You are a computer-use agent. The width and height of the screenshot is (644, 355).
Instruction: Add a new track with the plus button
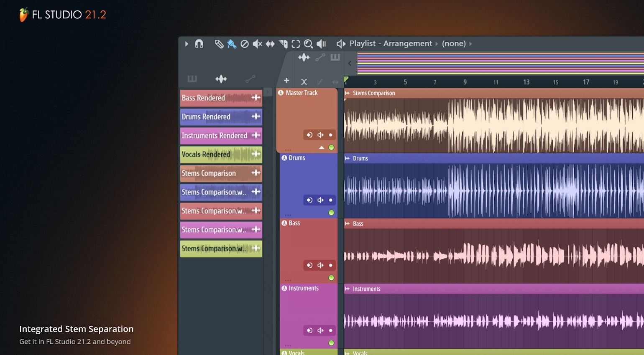tap(286, 81)
